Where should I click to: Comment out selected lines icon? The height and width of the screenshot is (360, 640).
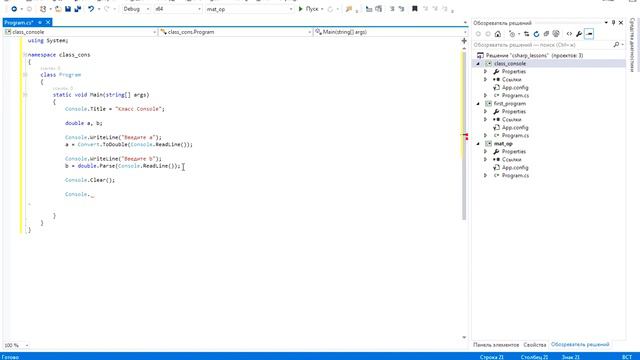392,9
